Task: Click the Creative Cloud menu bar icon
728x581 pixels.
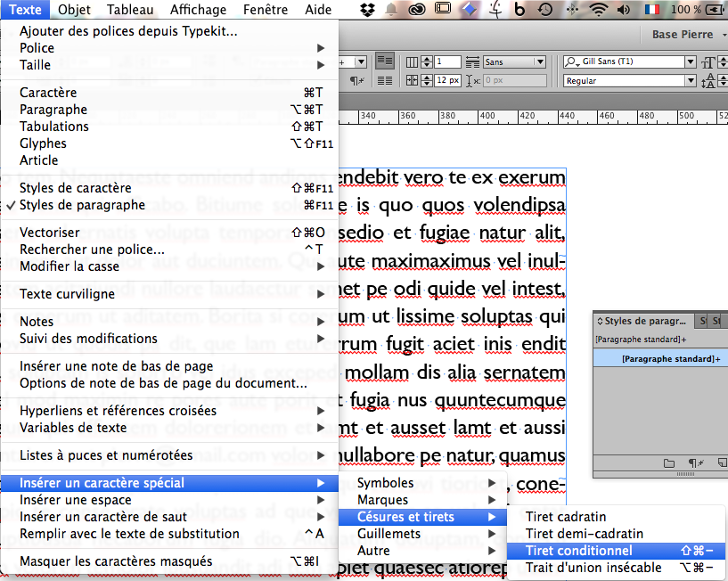Action: tap(417, 9)
